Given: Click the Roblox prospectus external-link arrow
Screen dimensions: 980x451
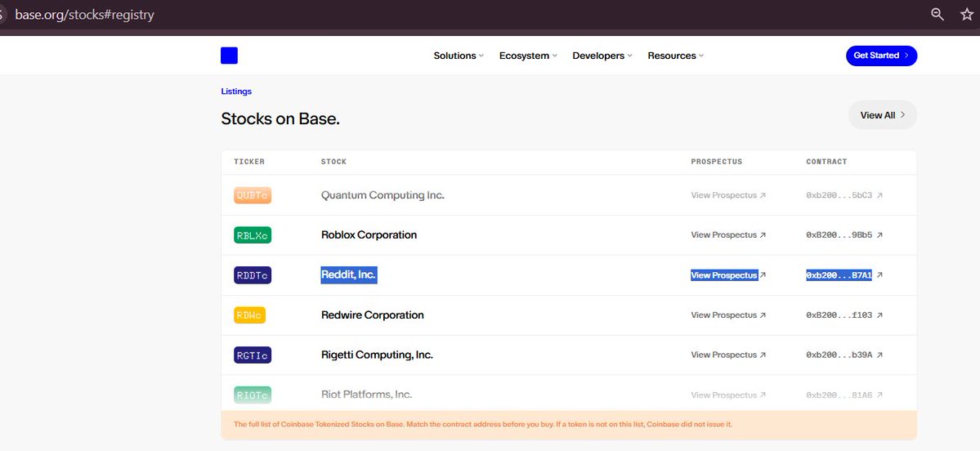Looking at the screenshot, I should click(763, 235).
